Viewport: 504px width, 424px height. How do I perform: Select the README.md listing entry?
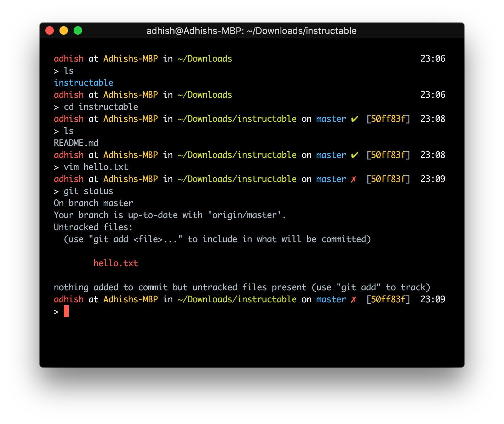coord(76,143)
